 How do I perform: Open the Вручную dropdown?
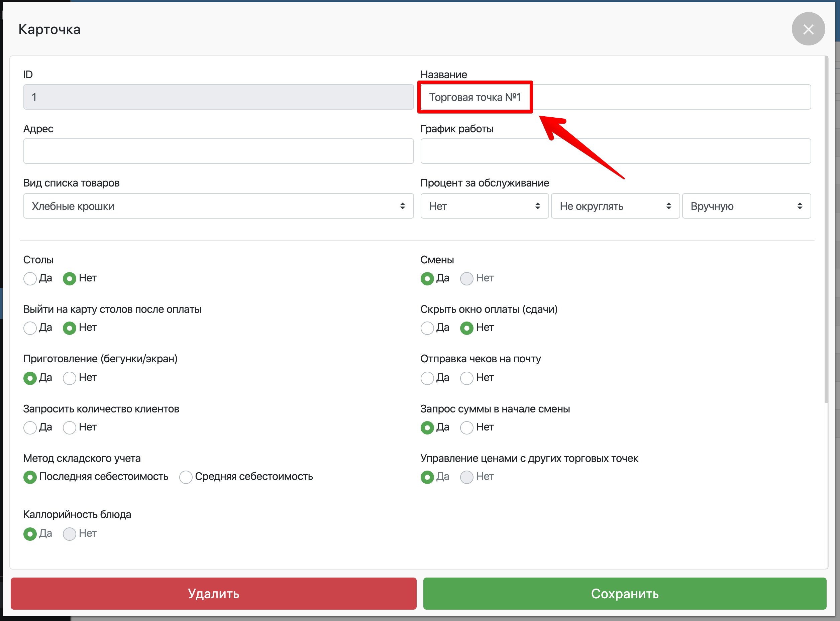pos(746,206)
